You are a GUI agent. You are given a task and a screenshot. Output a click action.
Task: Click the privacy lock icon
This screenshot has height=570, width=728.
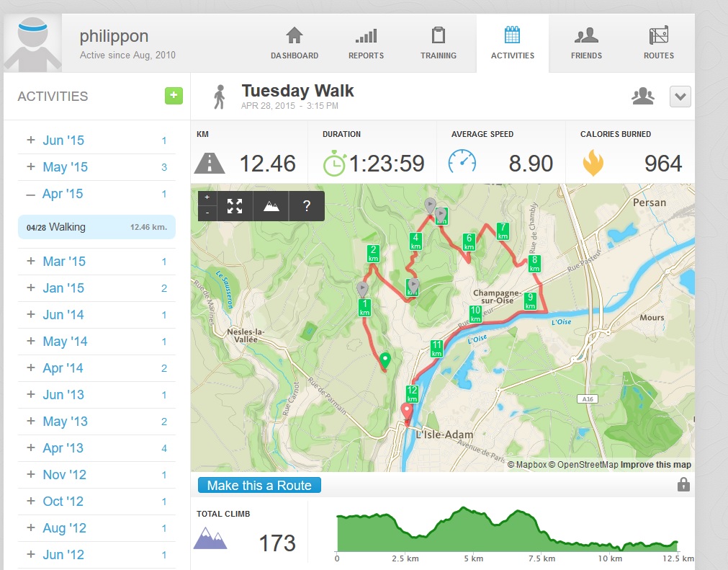coord(683,485)
